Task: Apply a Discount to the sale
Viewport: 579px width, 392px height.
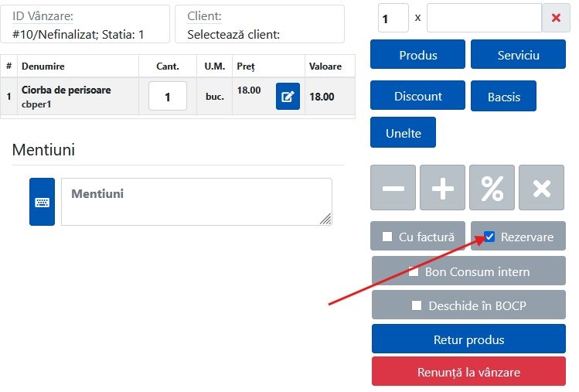Action: coord(417,96)
